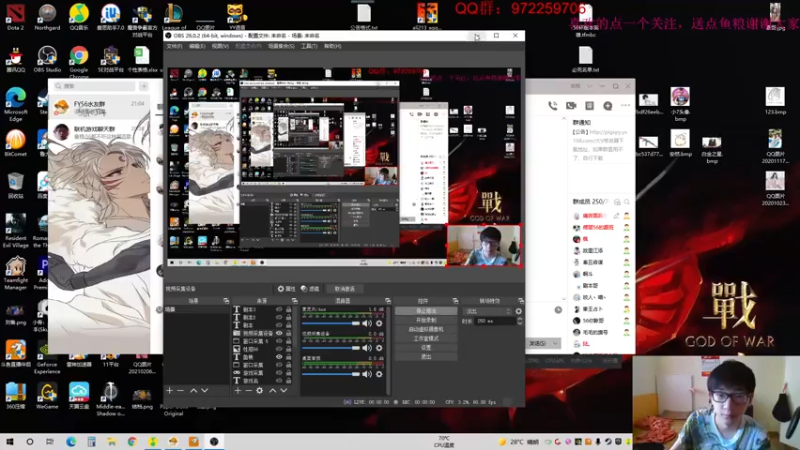Viewport: 800px width, 450px height.
Task: Open 文件(F) menu in OBS
Action: coord(174,46)
